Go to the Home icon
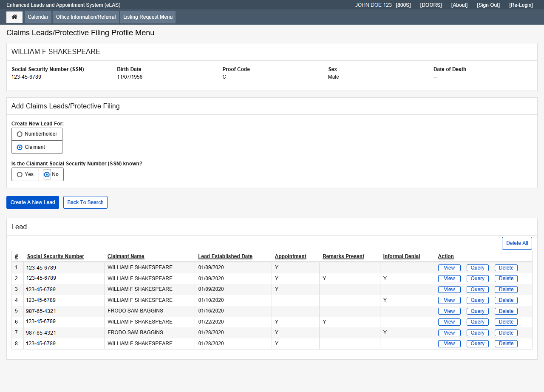This screenshot has height=392, width=544. coord(14,17)
